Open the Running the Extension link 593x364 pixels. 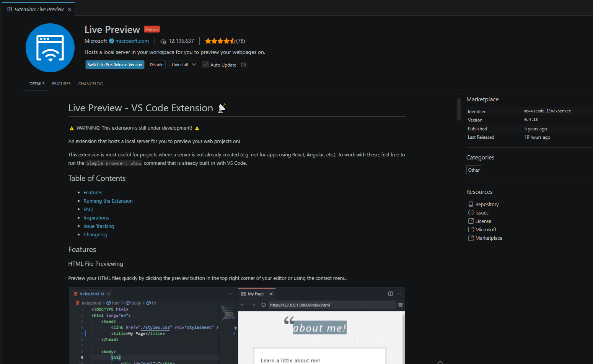coord(108,201)
